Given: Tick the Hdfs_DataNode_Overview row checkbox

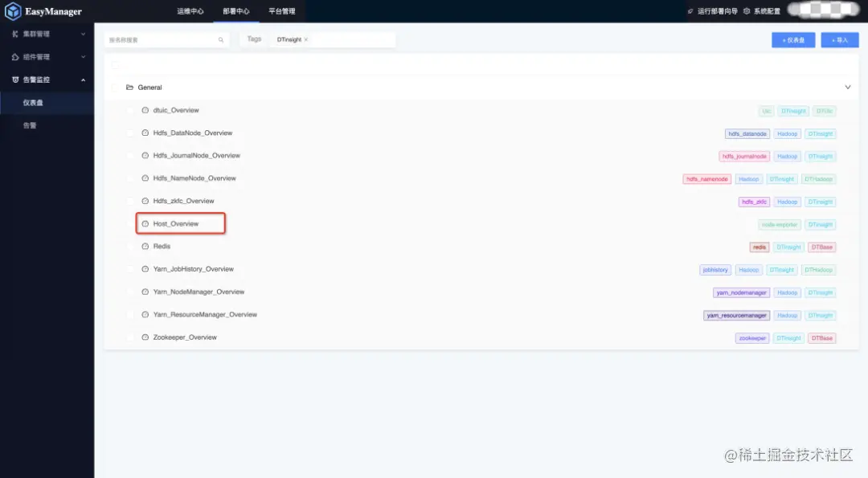Looking at the screenshot, I should (130, 133).
